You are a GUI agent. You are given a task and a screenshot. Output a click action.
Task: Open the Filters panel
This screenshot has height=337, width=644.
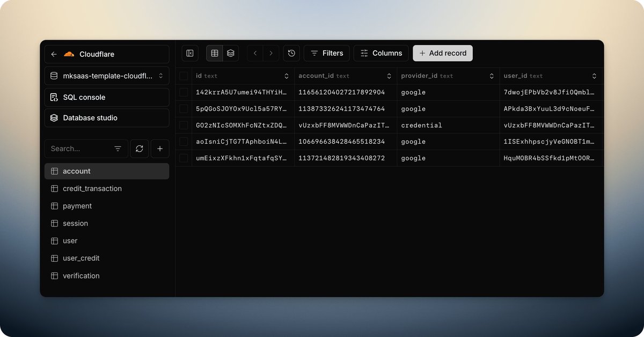click(x=326, y=53)
